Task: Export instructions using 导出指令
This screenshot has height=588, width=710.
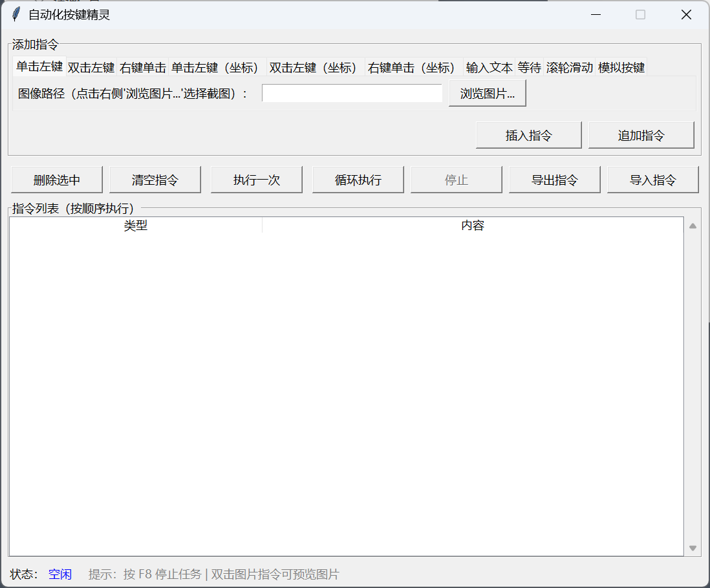Action: point(554,179)
